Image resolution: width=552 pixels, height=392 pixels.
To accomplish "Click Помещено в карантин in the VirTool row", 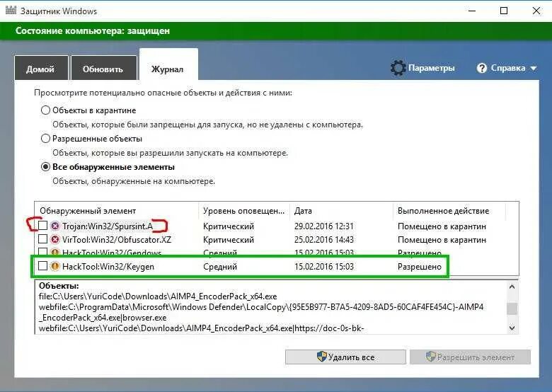I will [x=442, y=240].
